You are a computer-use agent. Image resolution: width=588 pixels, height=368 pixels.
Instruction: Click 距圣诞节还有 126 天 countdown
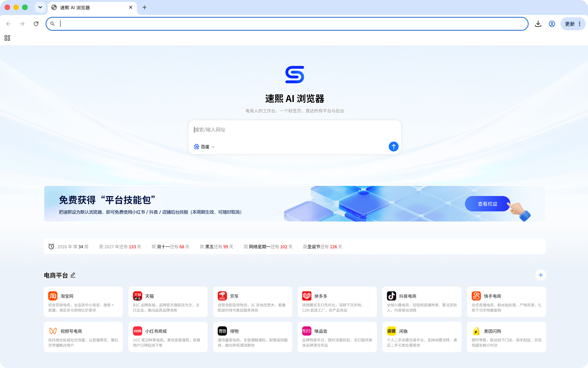[x=323, y=247]
